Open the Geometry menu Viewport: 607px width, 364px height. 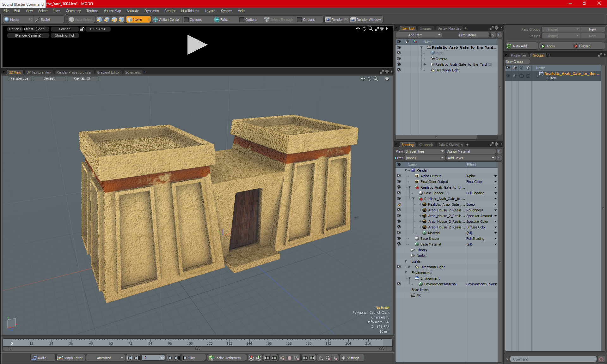pos(73,11)
